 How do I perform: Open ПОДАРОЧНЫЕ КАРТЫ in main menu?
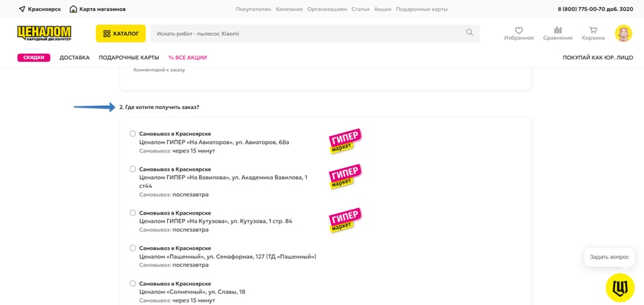pyautogui.click(x=129, y=58)
